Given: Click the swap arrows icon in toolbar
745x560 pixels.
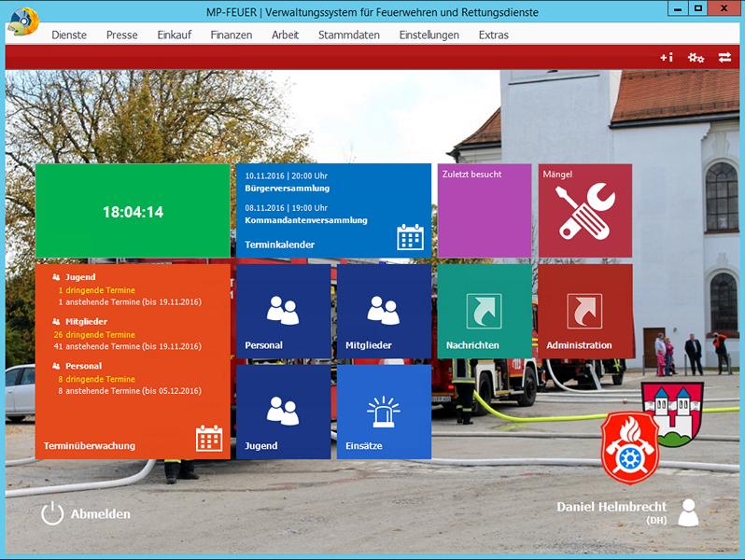Looking at the screenshot, I should click(x=724, y=58).
